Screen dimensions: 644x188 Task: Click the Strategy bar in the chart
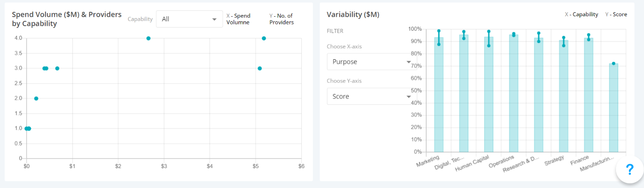pyautogui.click(x=564, y=99)
